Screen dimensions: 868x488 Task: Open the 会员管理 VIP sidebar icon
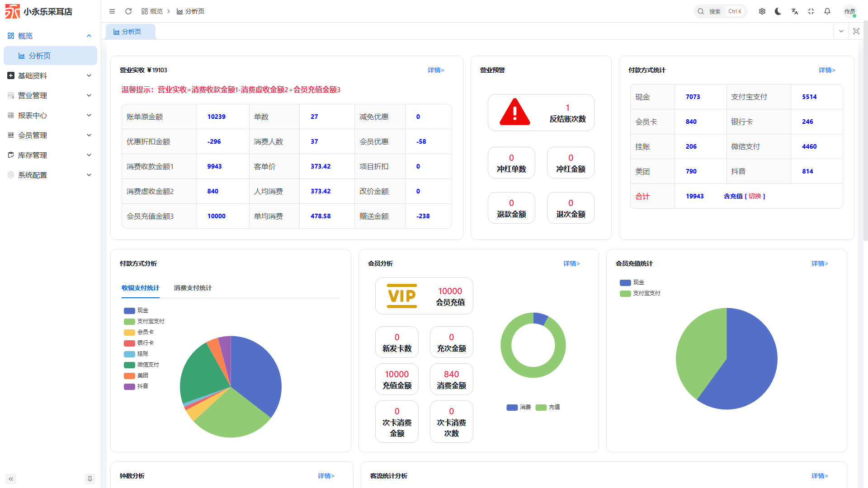[x=11, y=135]
